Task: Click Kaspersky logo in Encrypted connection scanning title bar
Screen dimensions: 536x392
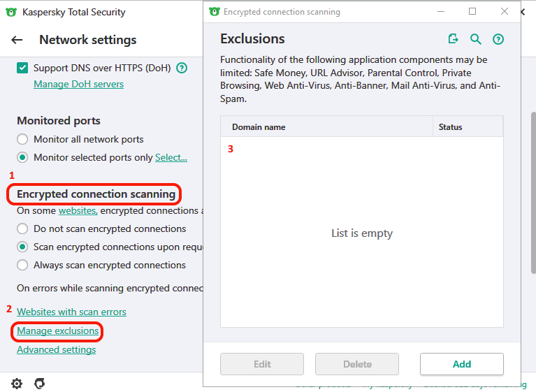Action: point(215,12)
